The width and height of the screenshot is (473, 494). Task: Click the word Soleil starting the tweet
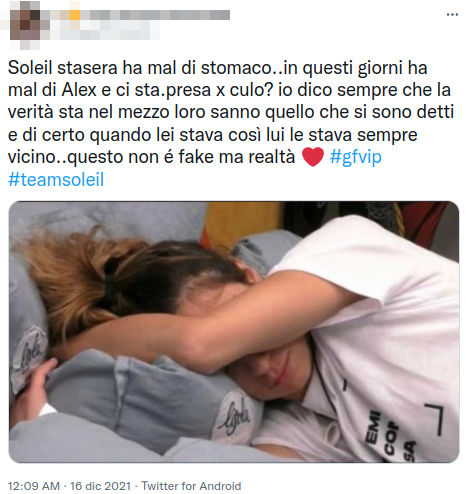(30, 68)
